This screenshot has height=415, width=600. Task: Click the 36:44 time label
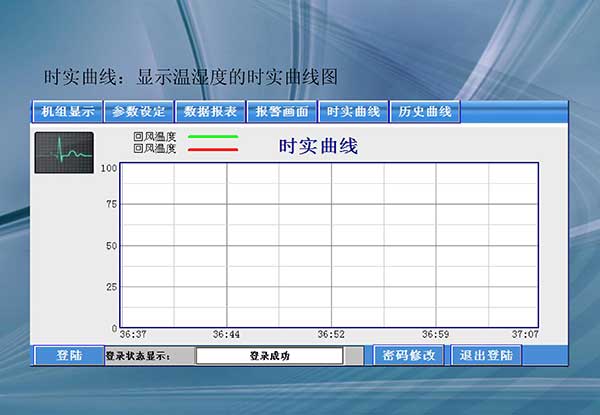pos(226,334)
